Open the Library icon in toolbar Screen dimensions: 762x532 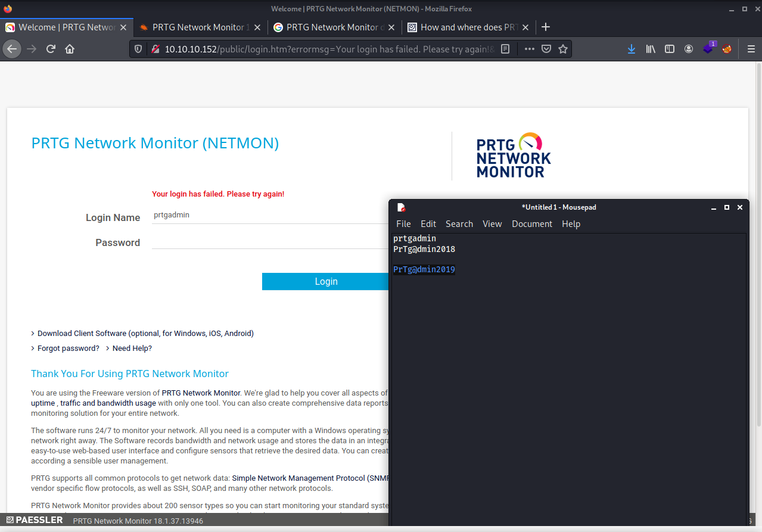(651, 49)
